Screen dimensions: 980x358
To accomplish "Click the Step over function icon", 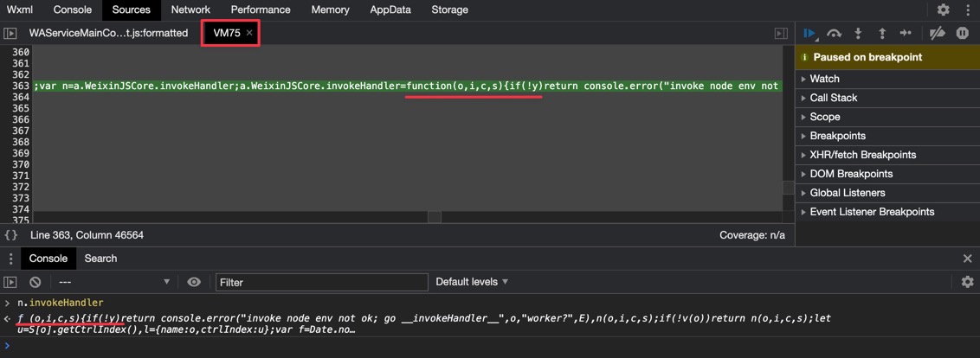I will click(834, 33).
